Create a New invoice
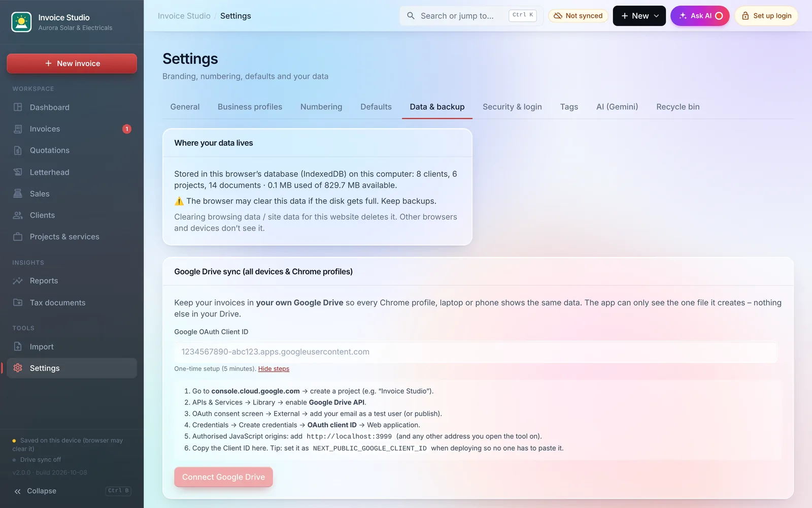This screenshot has width=812, height=508. point(72,63)
